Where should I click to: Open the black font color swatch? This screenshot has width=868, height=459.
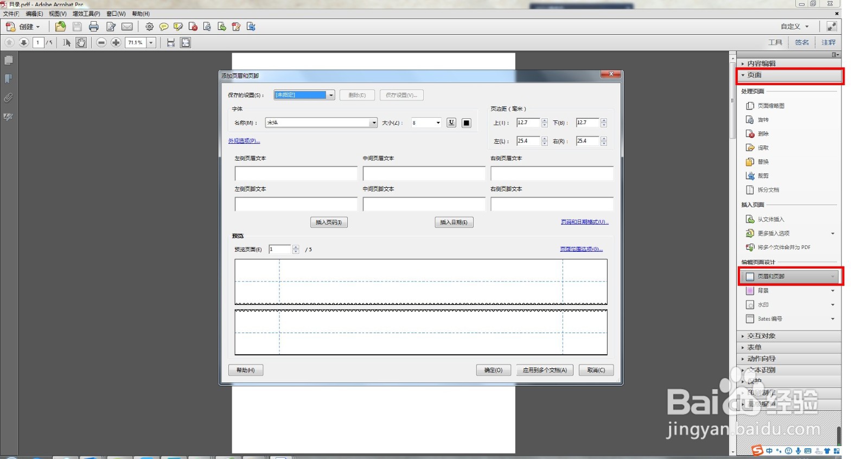pyautogui.click(x=466, y=123)
